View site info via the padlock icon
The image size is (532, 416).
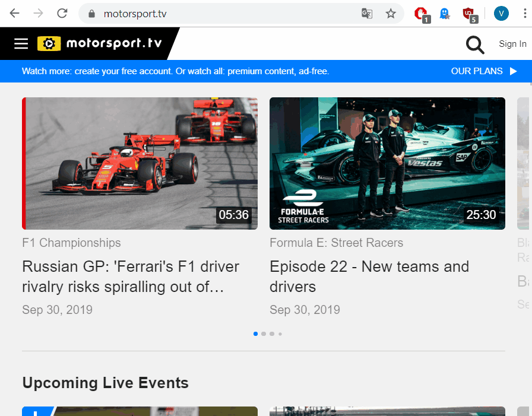(91, 14)
